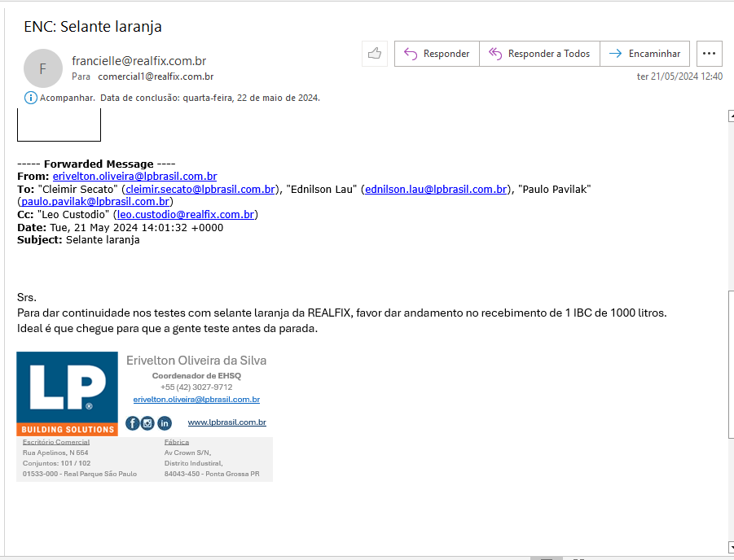734x560 pixels.
Task: Open www.lpbrasil.com.br website link
Action: point(226,422)
